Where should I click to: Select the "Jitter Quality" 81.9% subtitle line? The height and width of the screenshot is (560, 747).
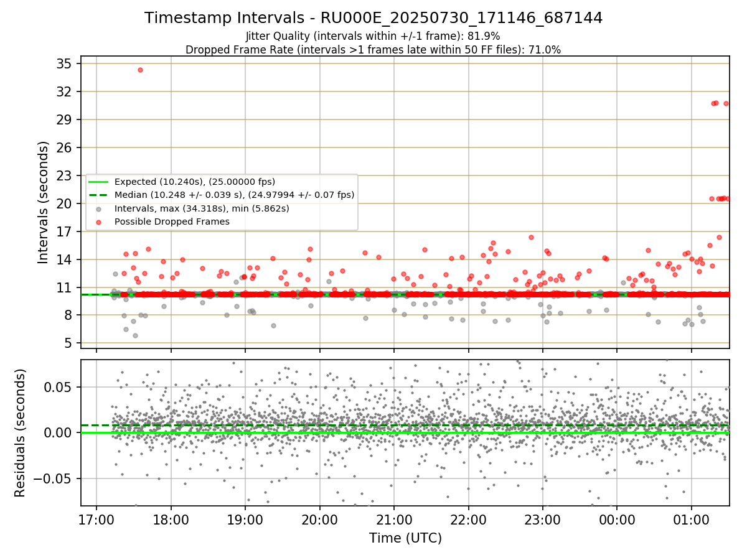374,36
